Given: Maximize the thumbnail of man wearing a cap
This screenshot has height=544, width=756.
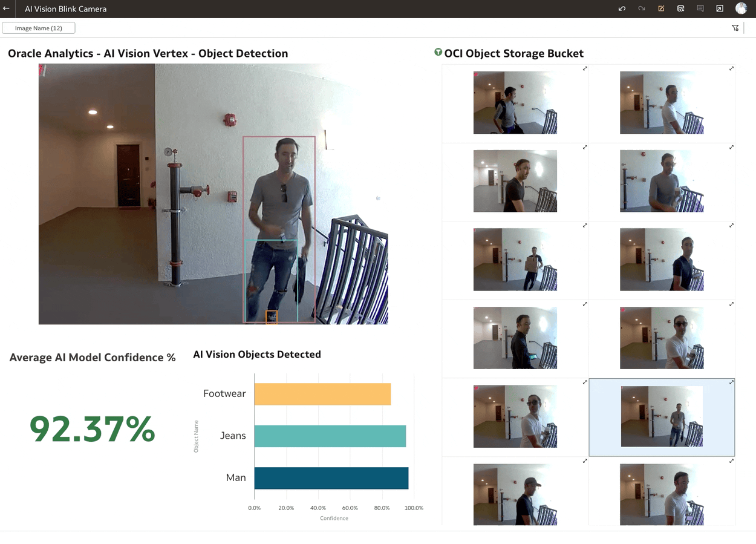Looking at the screenshot, I should 585,460.
